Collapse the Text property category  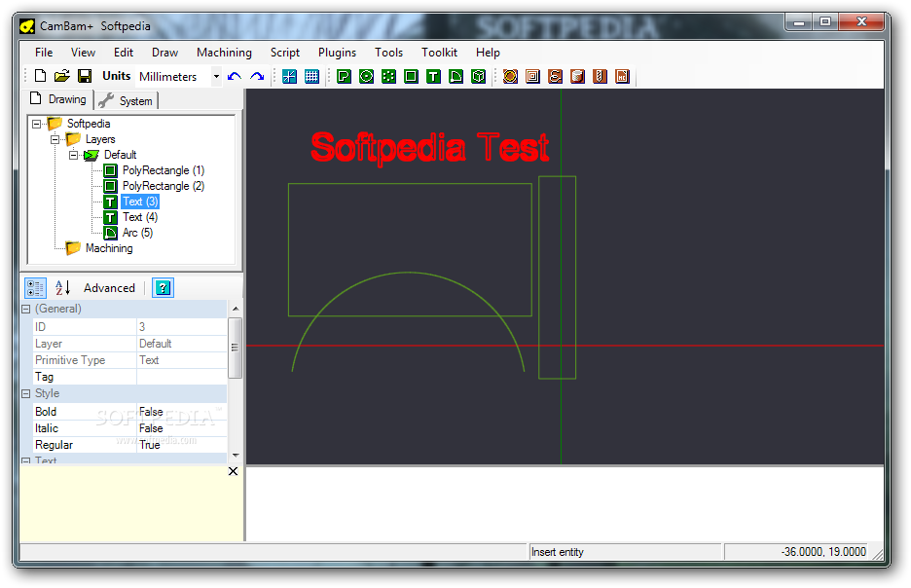[26, 461]
